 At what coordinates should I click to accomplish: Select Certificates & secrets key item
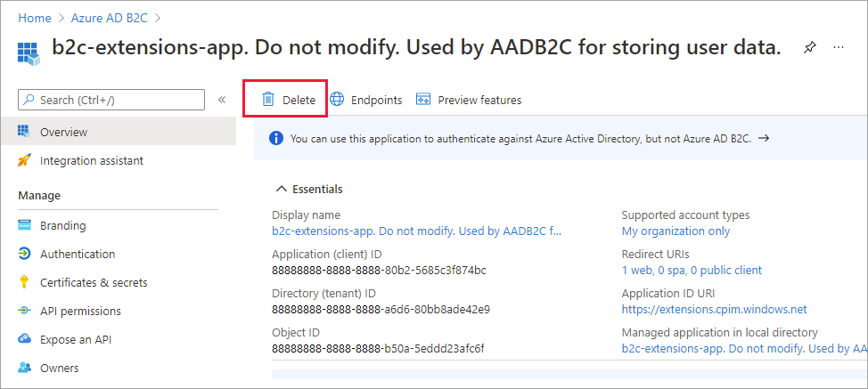point(93,282)
